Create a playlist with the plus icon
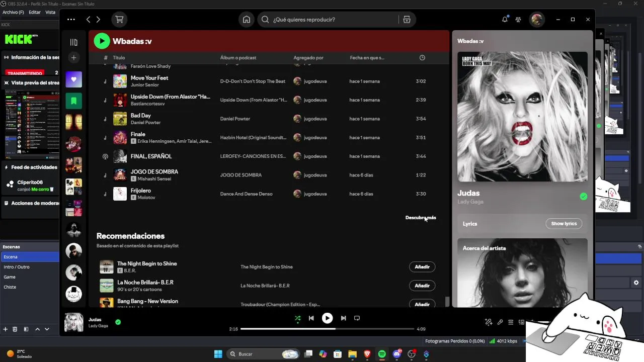The image size is (644, 362). pyautogui.click(x=73, y=58)
